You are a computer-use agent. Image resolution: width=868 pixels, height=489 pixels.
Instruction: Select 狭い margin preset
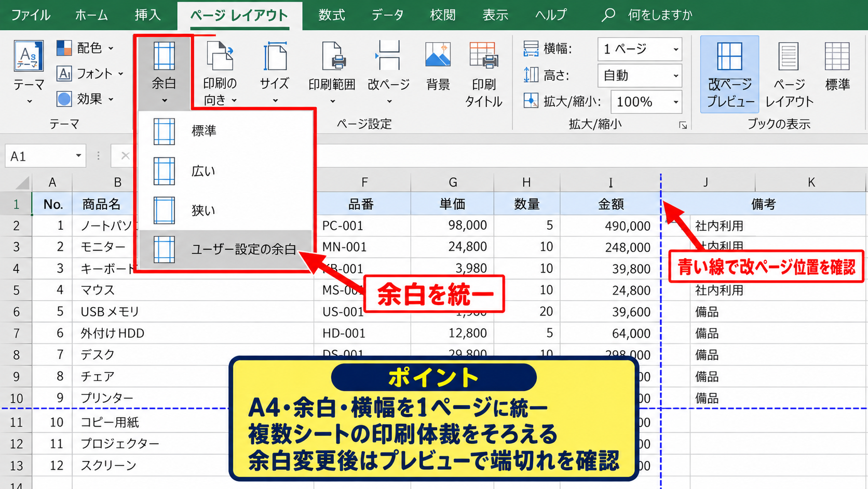pos(226,210)
